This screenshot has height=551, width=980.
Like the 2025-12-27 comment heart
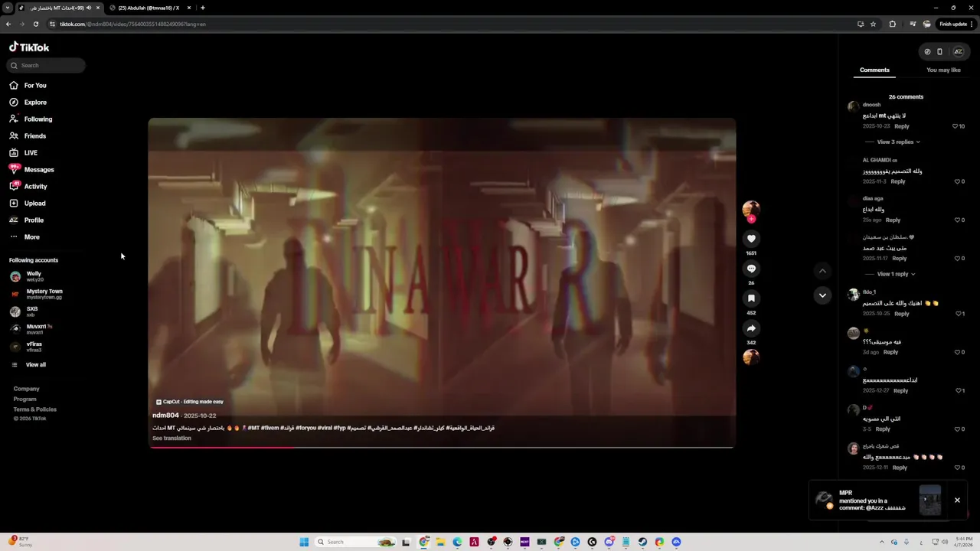point(957,391)
